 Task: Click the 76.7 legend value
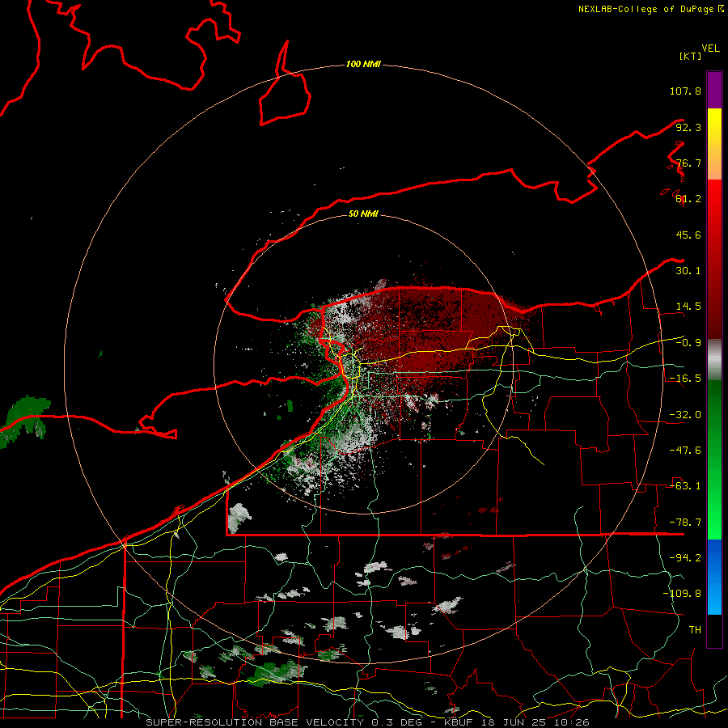click(688, 163)
